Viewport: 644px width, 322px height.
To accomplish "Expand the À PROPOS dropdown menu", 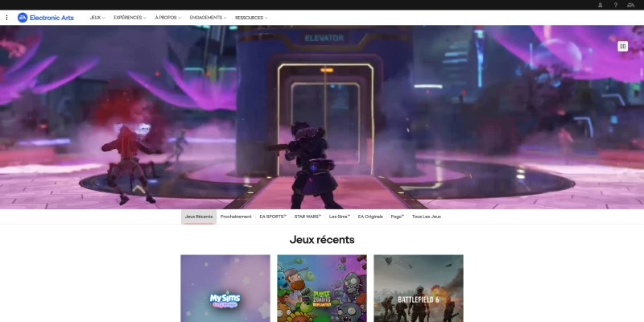I will [x=168, y=18].
